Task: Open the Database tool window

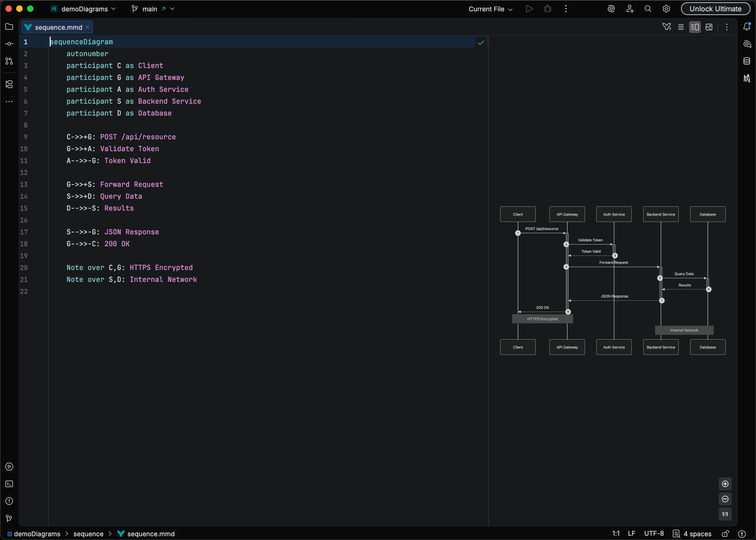Action: 747,61
